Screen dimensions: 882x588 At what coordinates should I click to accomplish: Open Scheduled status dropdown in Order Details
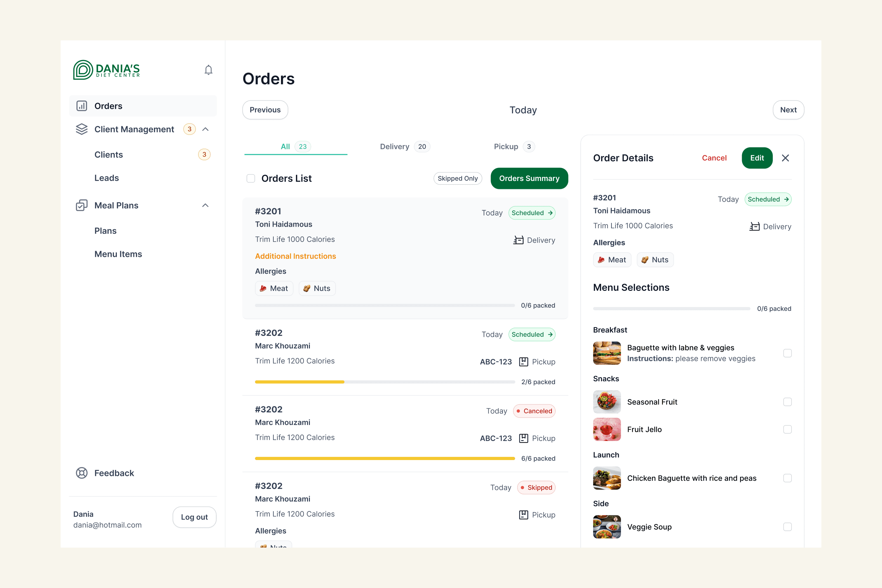[x=768, y=199]
